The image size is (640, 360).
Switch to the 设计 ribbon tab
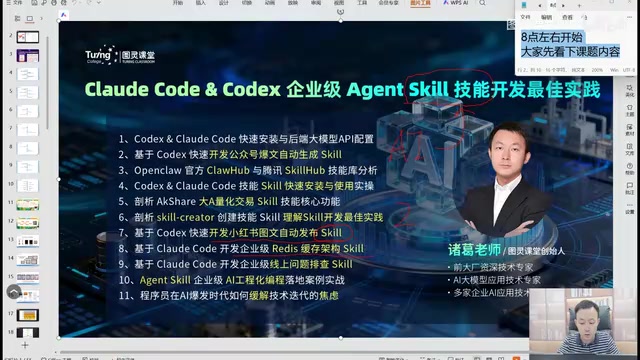coord(224,2)
